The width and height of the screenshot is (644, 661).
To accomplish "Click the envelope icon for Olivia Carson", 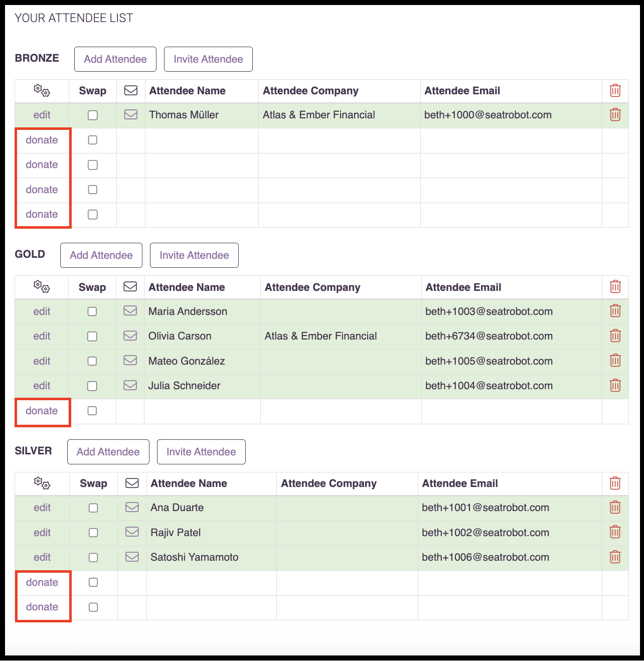I will tap(130, 336).
